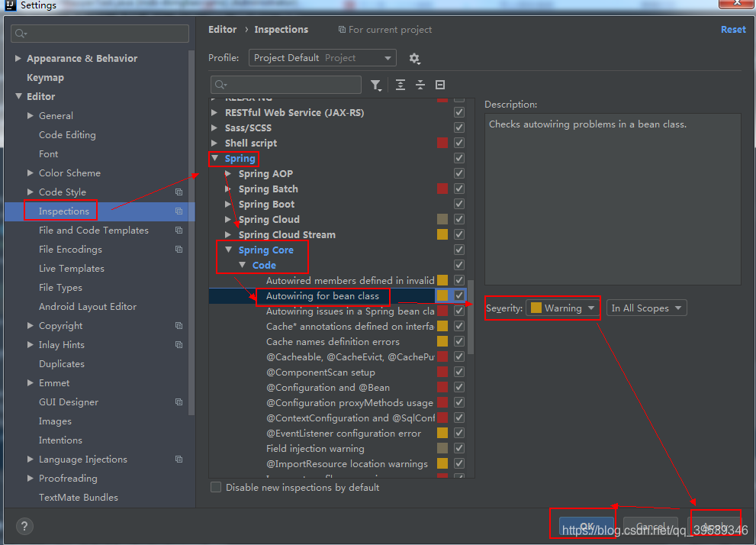Click the yellow Warning severity color swatch
The width and height of the screenshot is (756, 545).
536,308
